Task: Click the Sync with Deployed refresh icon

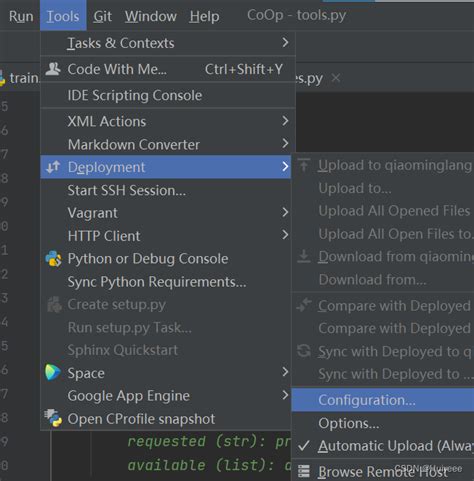Action: [x=304, y=351]
